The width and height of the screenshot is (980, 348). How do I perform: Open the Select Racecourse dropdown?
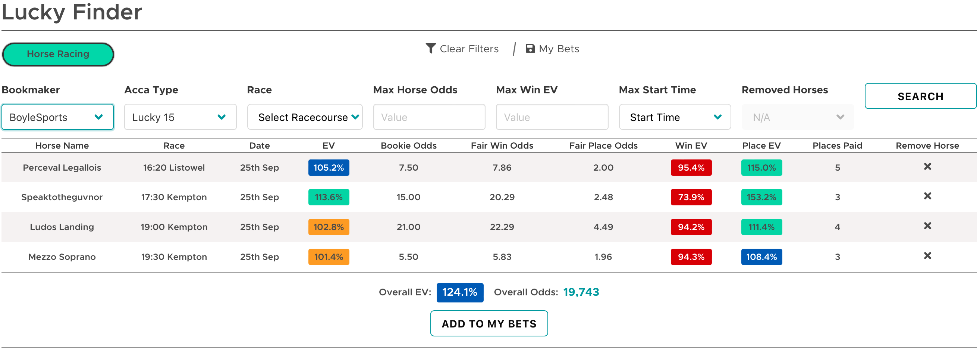tap(304, 117)
